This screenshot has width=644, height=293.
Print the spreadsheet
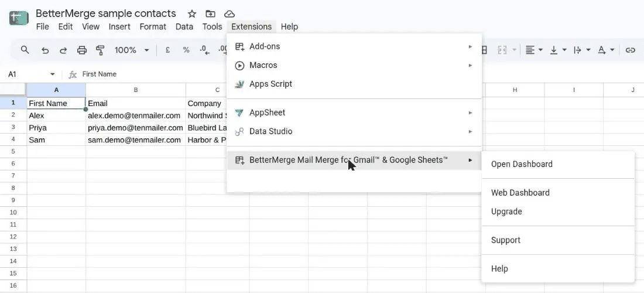pos(82,50)
